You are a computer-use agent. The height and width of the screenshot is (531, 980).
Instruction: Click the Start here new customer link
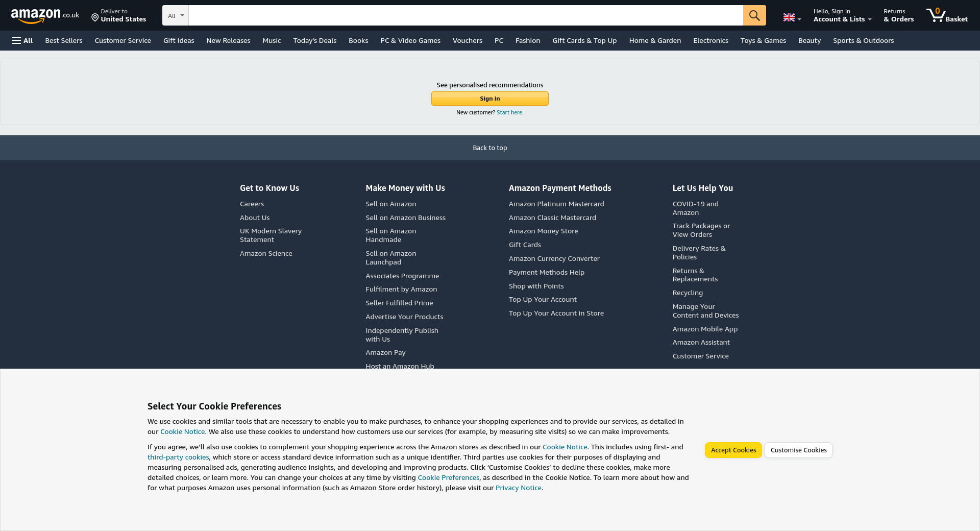coord(510,112)
